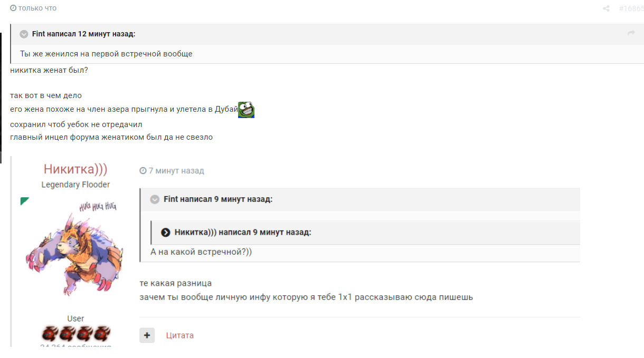Collapse the quote "Fint написал 12 минут назад"
This screenshot has width=644, height=358.
[x=24, y=34]
